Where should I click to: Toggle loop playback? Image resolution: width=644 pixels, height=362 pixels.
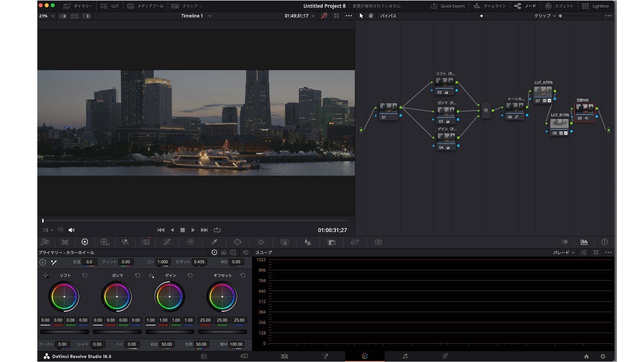217,230
